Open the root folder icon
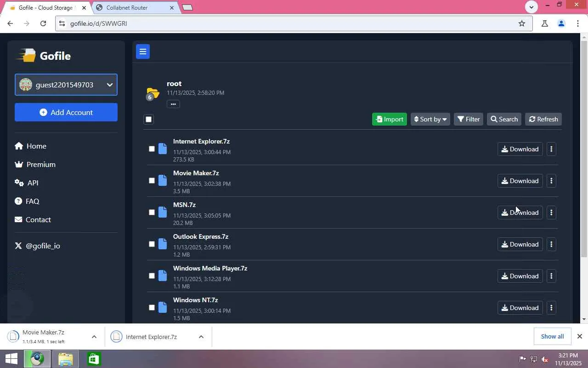The height and width of the screenshot is (368, 588). click(153, 93)
